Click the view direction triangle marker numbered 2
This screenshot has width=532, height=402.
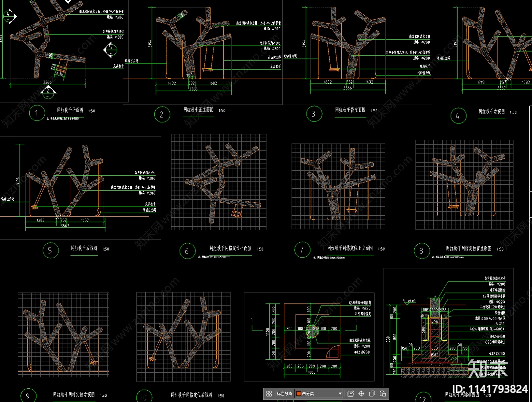(x=48, y=92)
